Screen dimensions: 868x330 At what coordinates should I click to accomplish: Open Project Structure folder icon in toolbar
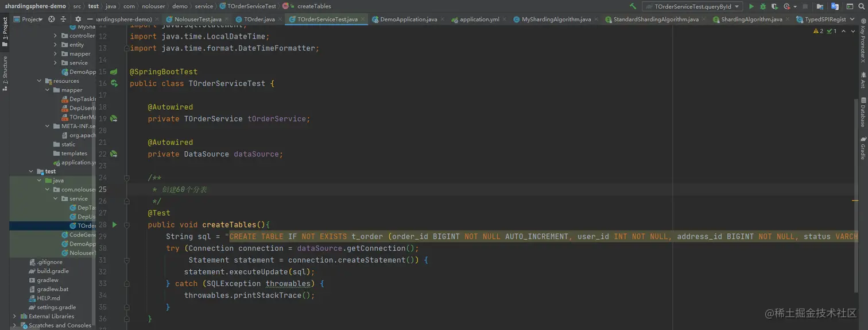820,6
